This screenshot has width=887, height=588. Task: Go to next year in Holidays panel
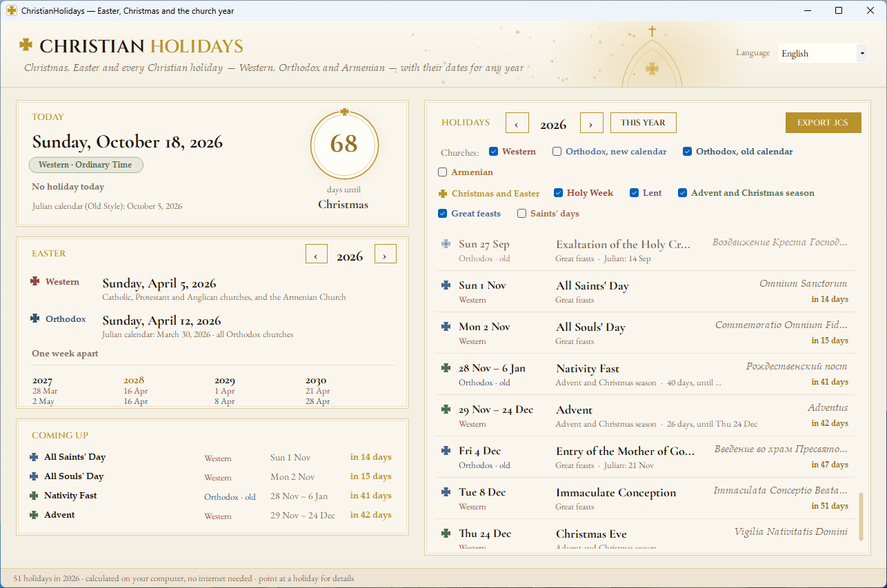592,123
